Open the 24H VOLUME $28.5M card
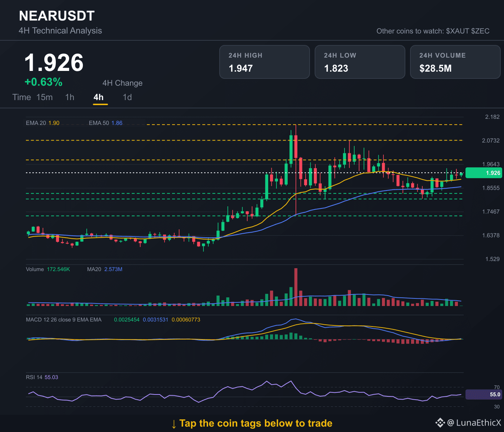The height and width of the screenshot is (432, 504). click(455, 62)
